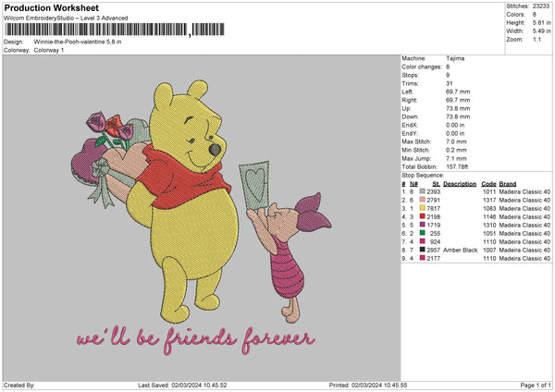Click the 'Created By:' footer label
The image size is (555, 392).
click(19, 386)
